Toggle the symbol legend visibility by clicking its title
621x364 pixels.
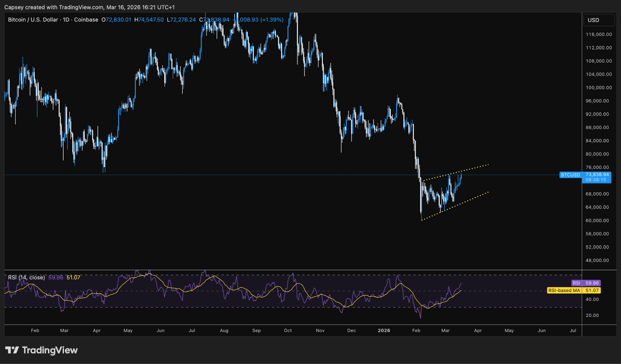pos(34,19)
